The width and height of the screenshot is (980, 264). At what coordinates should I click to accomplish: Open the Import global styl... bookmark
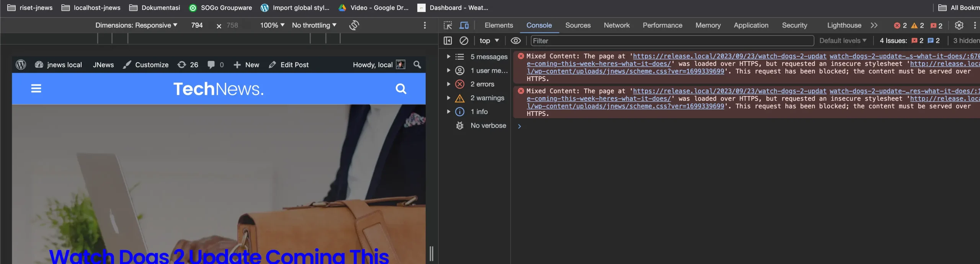coord(295,8)
